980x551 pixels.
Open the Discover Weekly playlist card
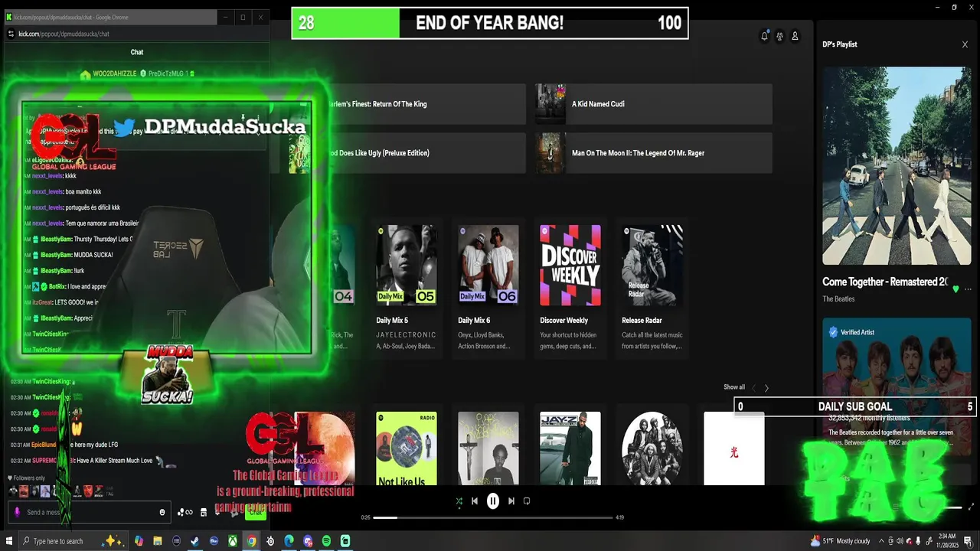(570, 288)
